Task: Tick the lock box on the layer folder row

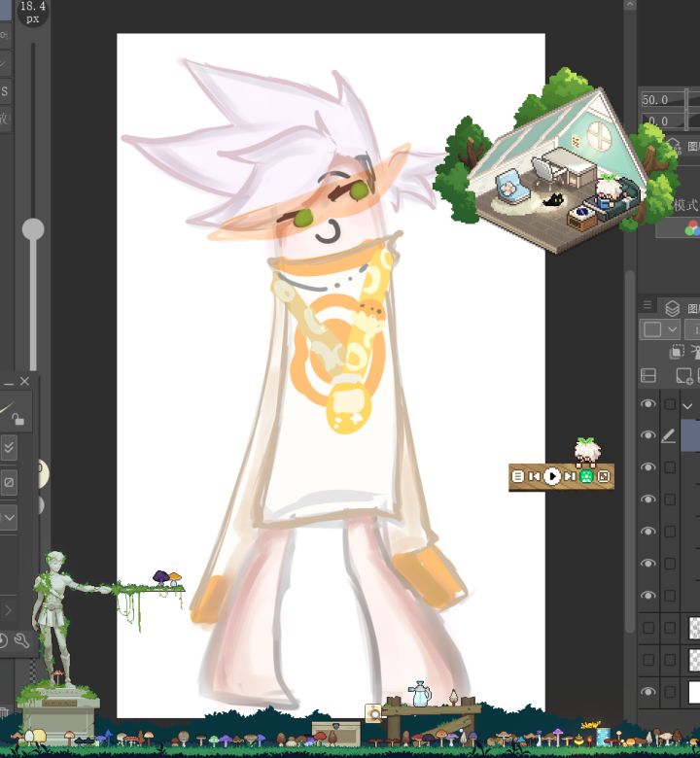Action: (670, 404)
